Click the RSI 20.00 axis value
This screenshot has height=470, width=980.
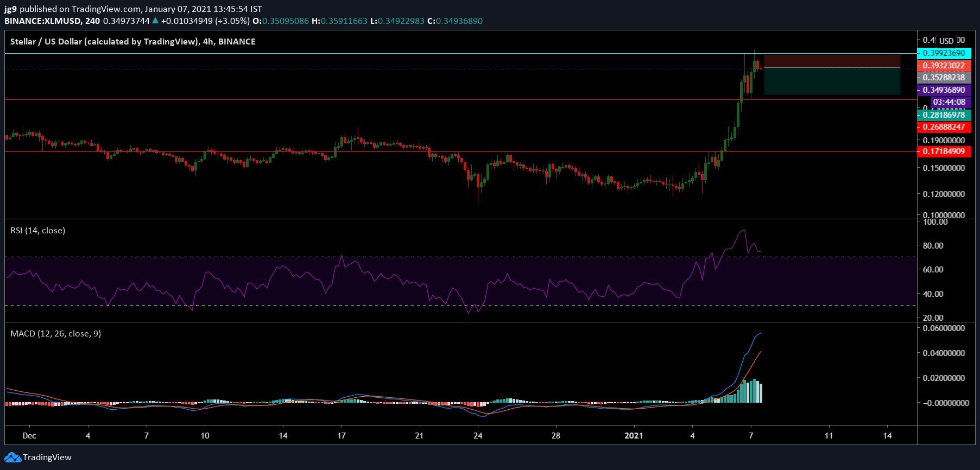click(933, 318)
